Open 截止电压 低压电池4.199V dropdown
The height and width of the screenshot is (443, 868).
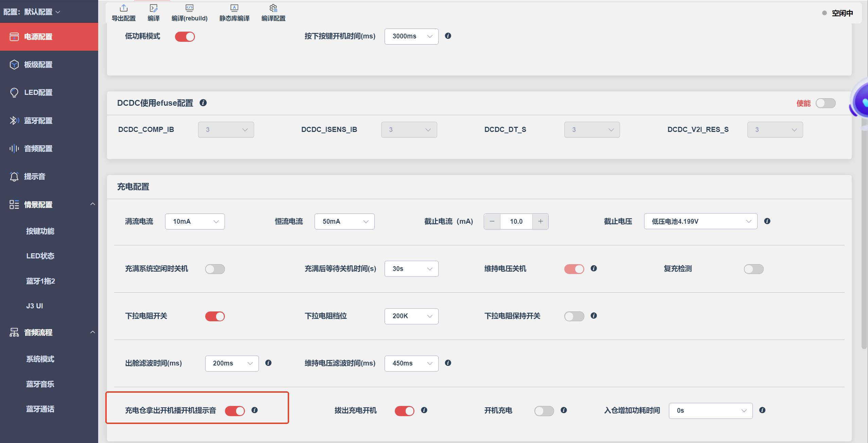[x=701, y=221]
